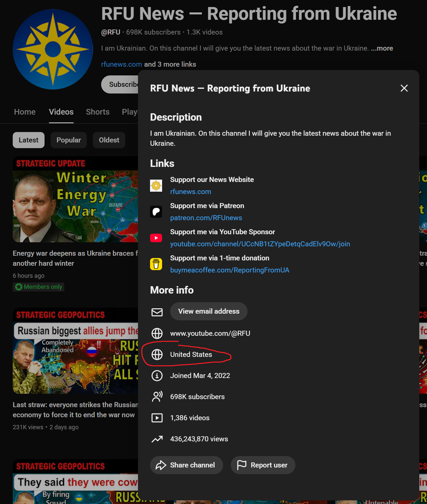This screenshot has height=504, width=427.
Task: Select the Latest filter chip
Action: [x=28, y=140]
